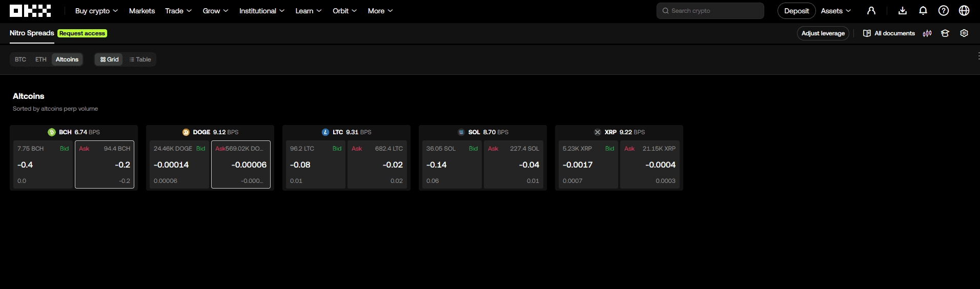
Task: Click Adjust leverage button
Action: (823, 33)
